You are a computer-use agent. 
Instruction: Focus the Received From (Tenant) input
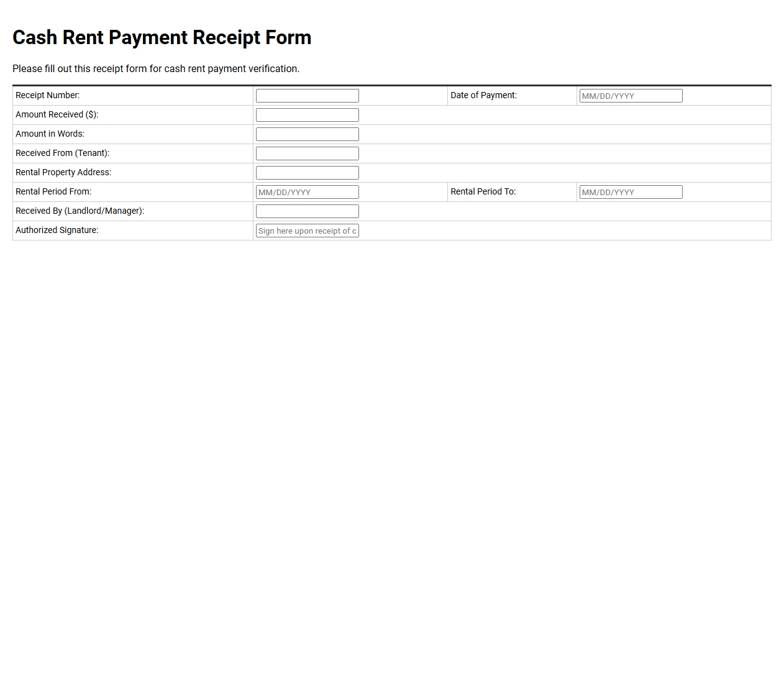click(308, 153)
